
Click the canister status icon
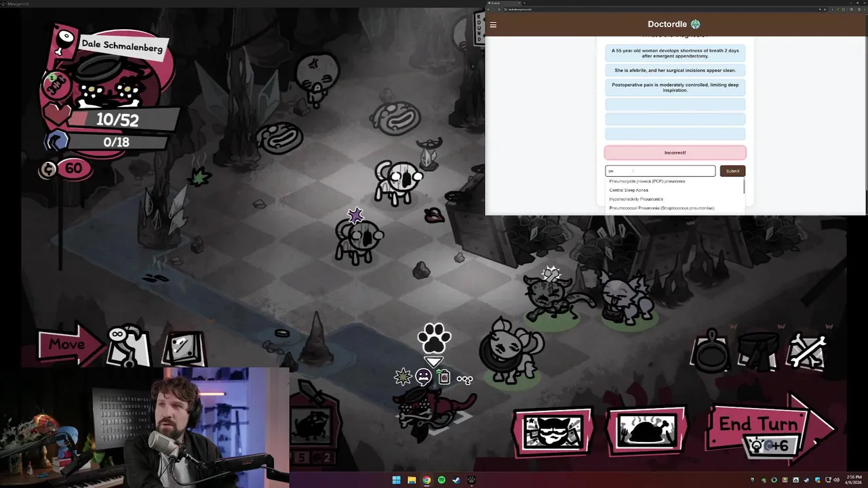click(443, 377)
